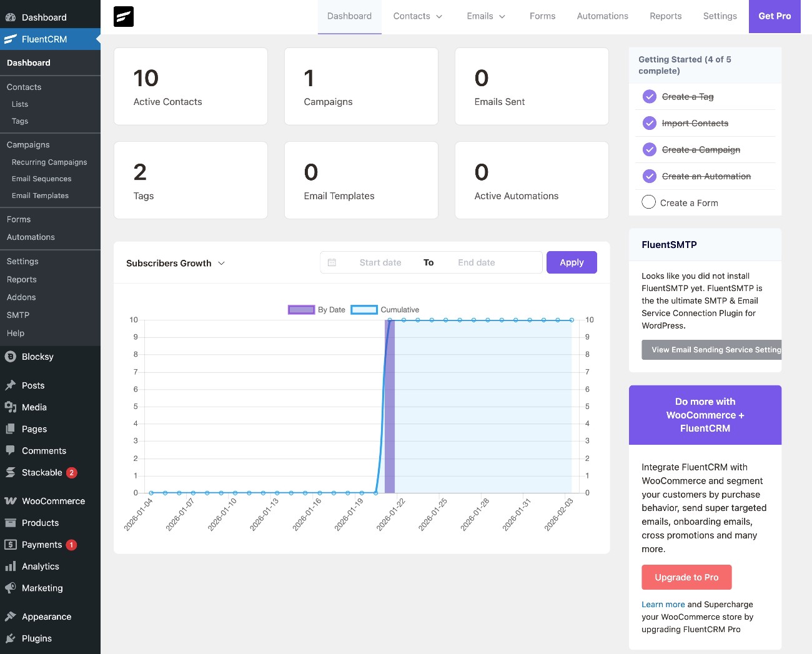
Task: Click the FluentCRM sidebar menu icon
Action: pyautogui.click(x=11, y=39)
